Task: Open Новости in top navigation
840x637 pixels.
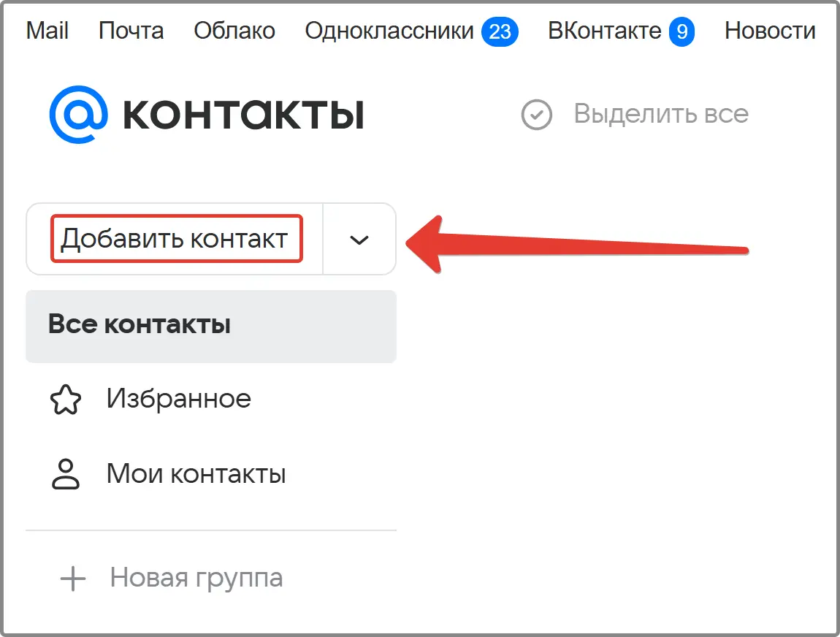Action: click(x=770, y=31)
